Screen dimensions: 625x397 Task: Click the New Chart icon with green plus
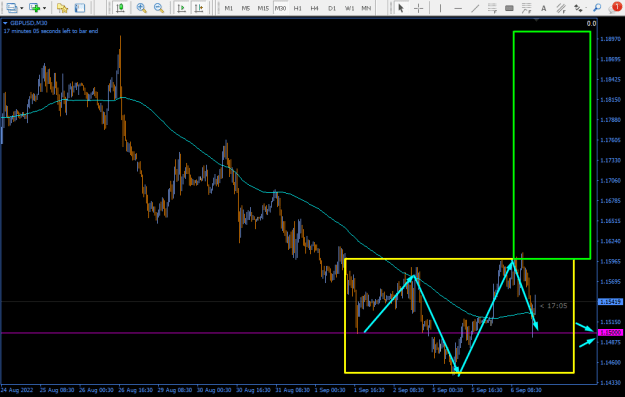click(35, 8)
